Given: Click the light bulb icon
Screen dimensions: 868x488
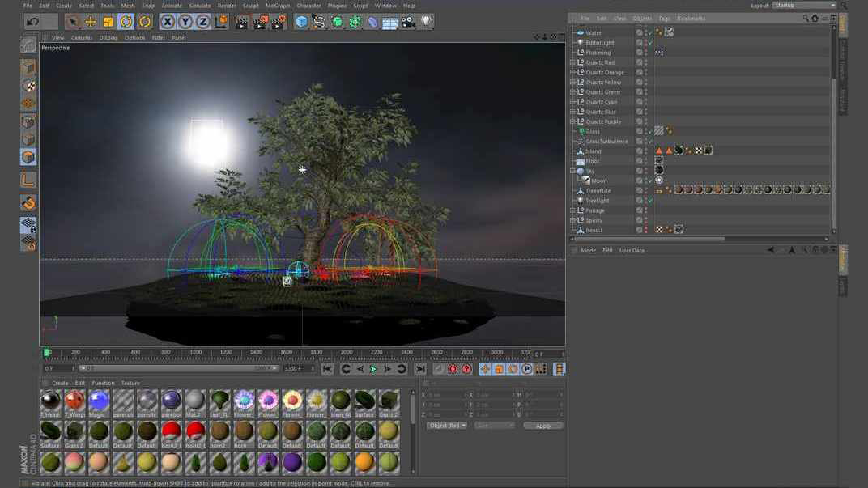Looking at the screenshot, I should tap(426, 22).
